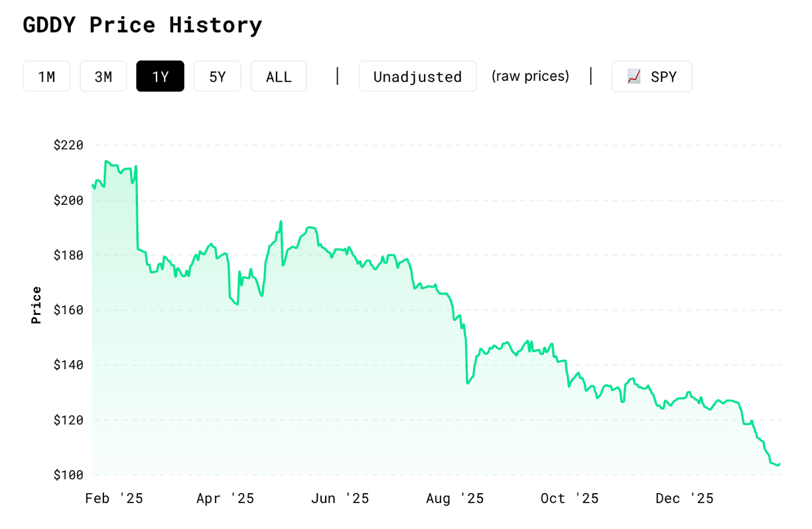Click the Jun '25 x-axis label
812x529 pixels.
(x=340, y=499)
